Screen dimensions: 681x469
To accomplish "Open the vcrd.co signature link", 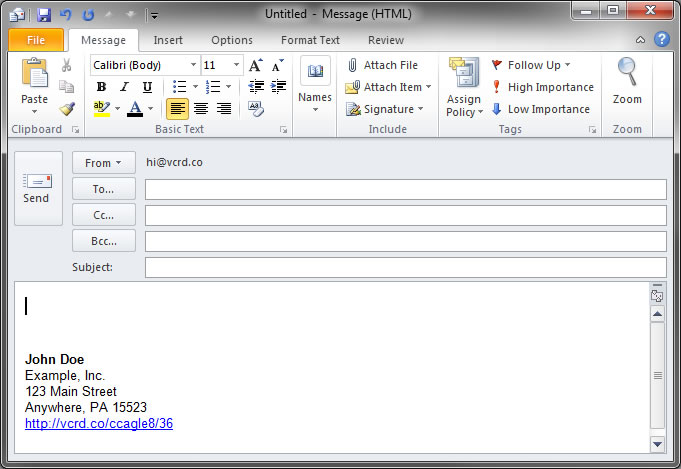I will click(99, 423).
